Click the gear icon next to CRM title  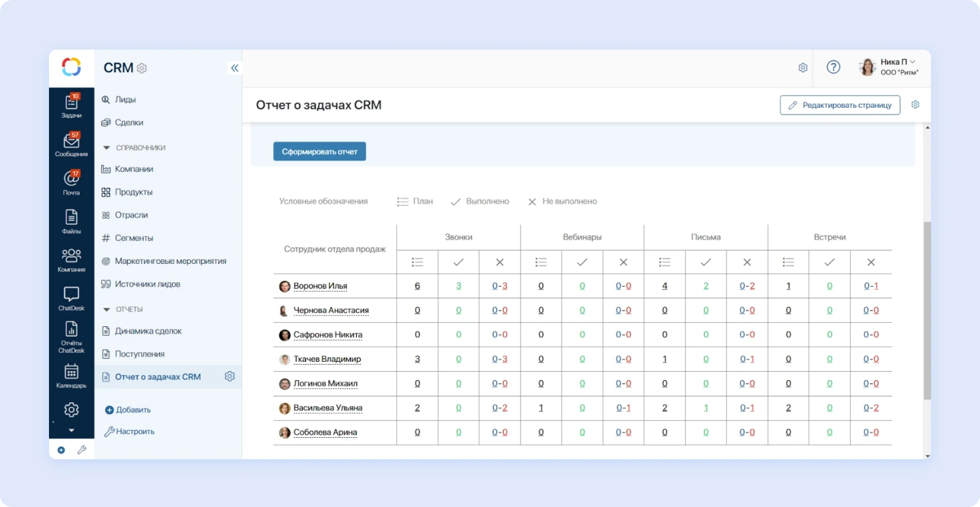[142, 69]
